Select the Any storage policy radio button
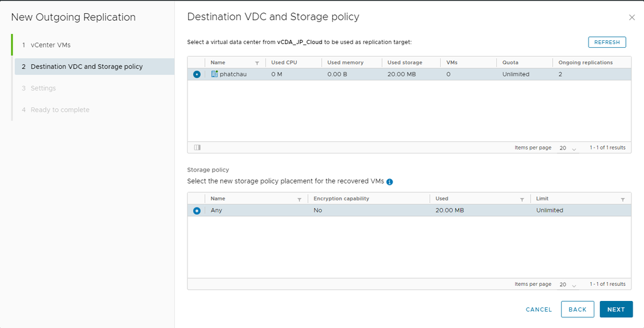 [x=197, y=210]
